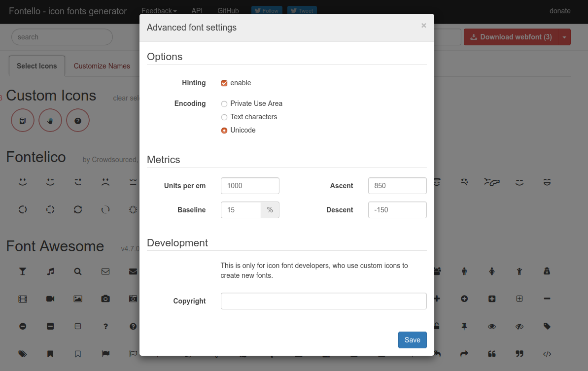588x371 pixels.
Task: Disable the Hinting enable checkbox
Action: tap(224, 83)
